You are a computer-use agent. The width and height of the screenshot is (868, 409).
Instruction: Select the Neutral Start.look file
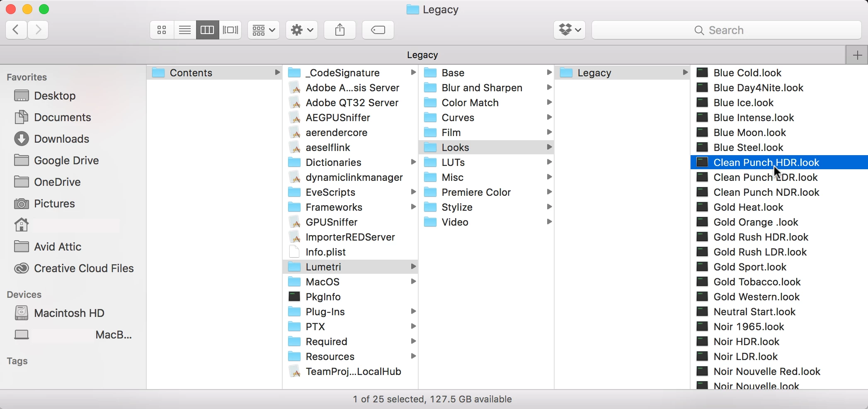[779, 312]
